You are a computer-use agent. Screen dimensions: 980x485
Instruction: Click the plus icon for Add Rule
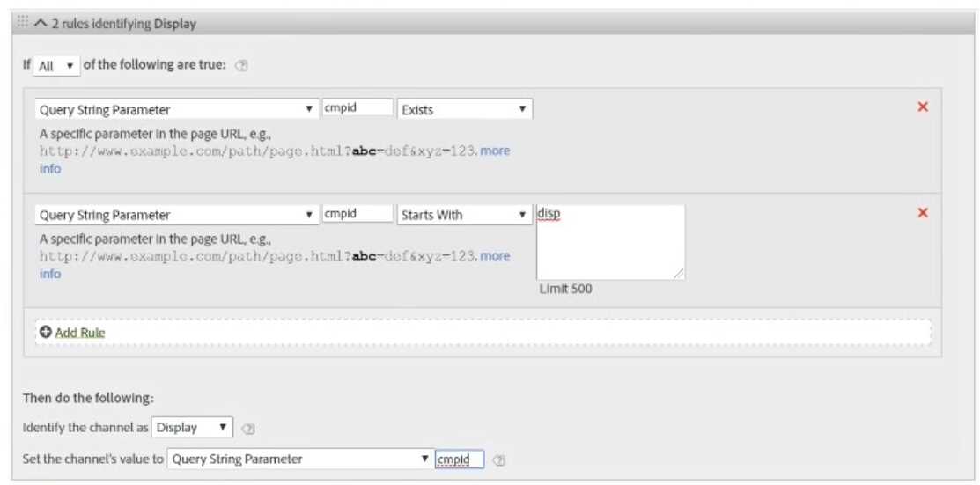click(x=46, y=332)
